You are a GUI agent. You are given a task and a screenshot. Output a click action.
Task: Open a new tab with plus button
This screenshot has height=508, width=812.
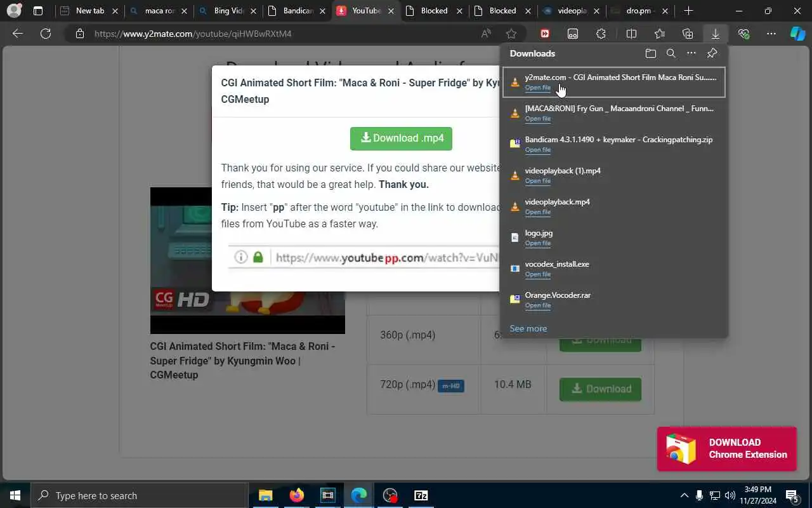pyautogui.click(x=689, y=11)
